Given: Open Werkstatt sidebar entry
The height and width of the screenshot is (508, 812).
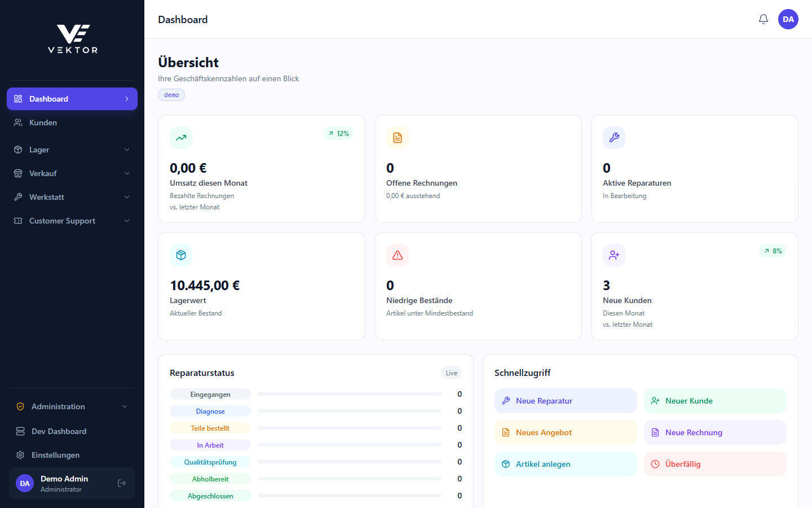Looking at the screenshot, I should [72, 197].
